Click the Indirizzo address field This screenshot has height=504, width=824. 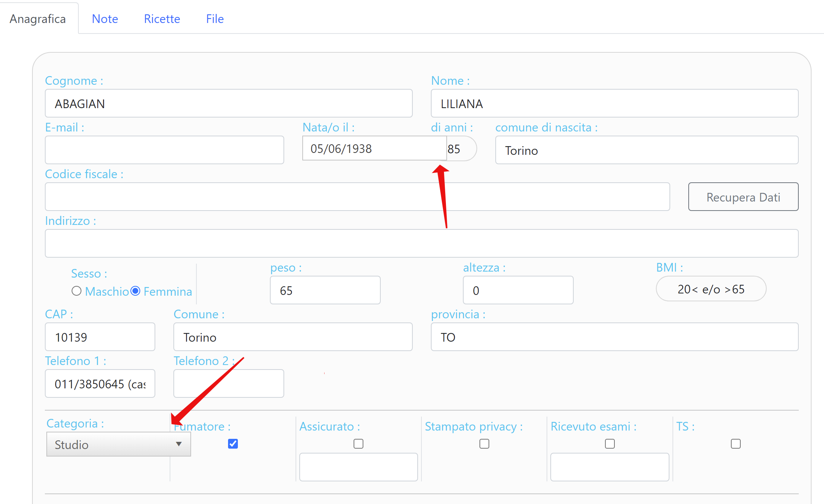coord(421,244)
